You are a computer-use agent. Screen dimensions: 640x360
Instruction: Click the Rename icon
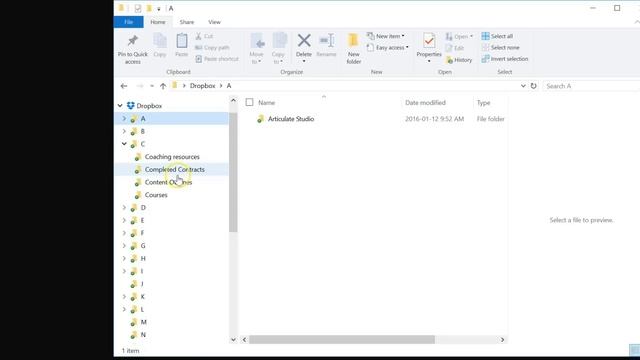(x=327, y=40)
